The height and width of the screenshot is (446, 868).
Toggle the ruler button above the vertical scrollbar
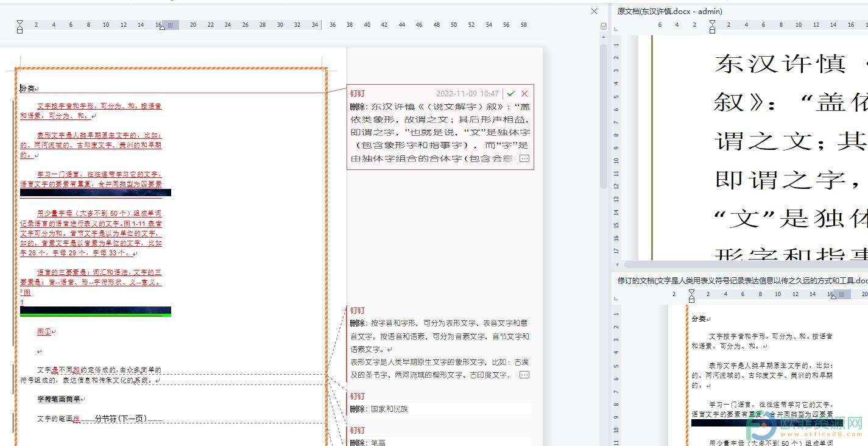pos(604,26)
